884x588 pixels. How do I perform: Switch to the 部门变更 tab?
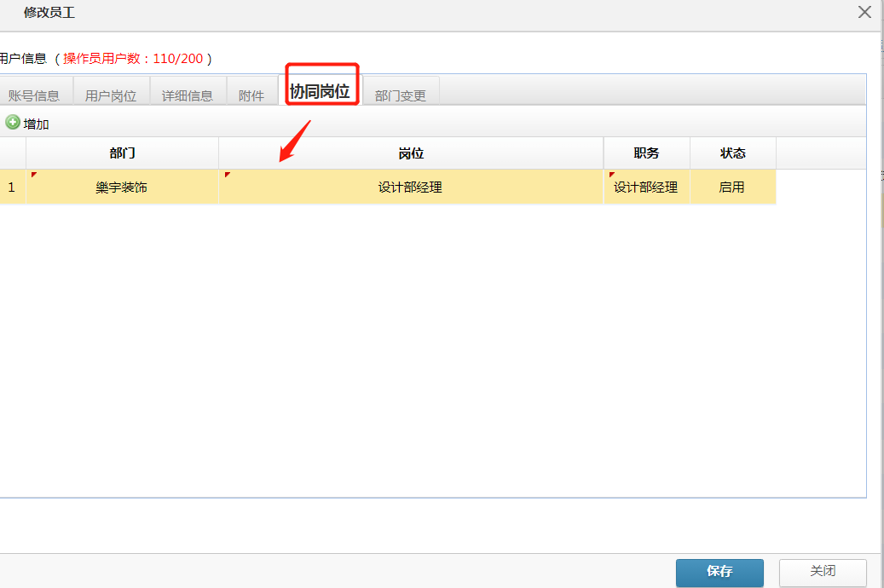(x=400, y=95)
